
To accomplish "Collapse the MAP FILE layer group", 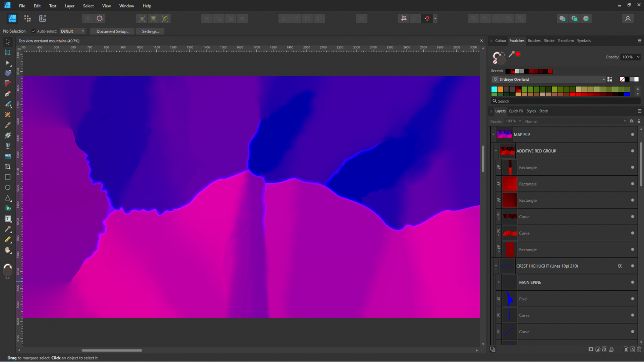I will [x=493, y=134].
